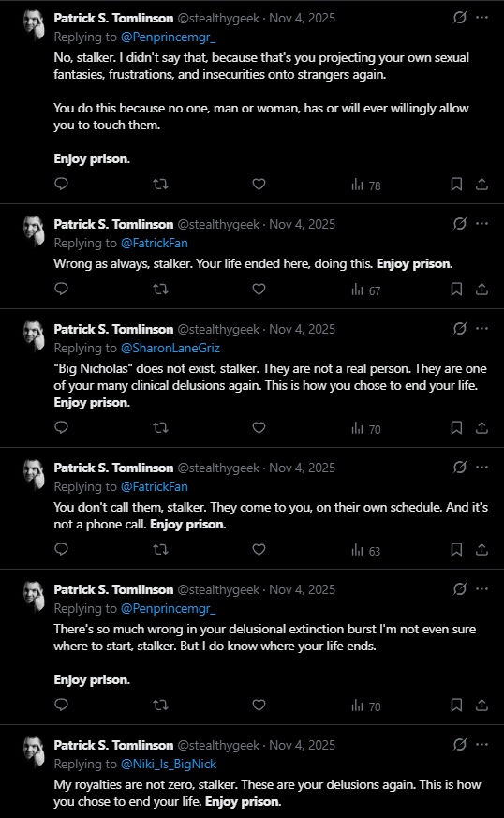The height and width of the screenshot is (818, 504).
Task: Open the more menu on "Big Nicholas" tweet
Action: click(x=482, y=329)
